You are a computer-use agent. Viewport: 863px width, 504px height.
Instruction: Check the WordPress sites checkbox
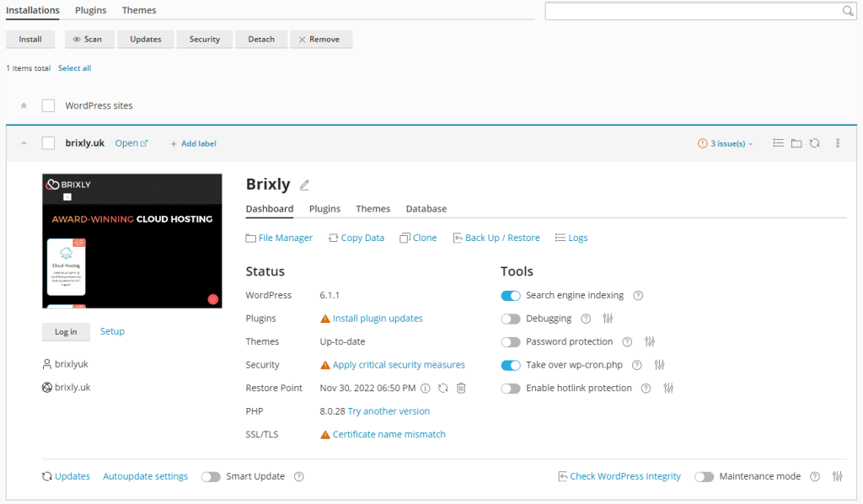[48, 105]
